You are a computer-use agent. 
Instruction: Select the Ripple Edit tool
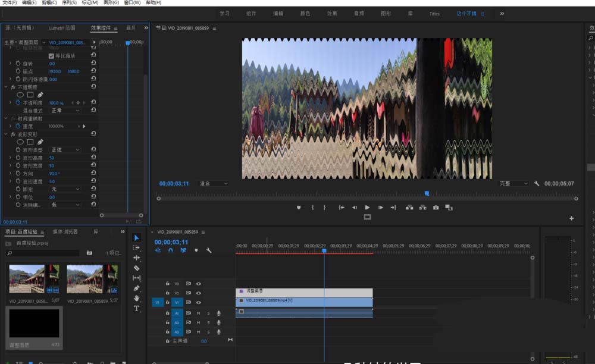[136, 258]
